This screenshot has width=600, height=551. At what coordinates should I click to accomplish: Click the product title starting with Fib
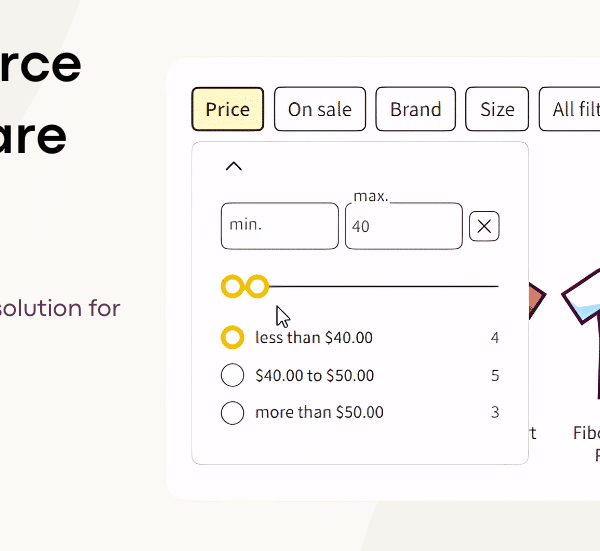pos(586,433)
